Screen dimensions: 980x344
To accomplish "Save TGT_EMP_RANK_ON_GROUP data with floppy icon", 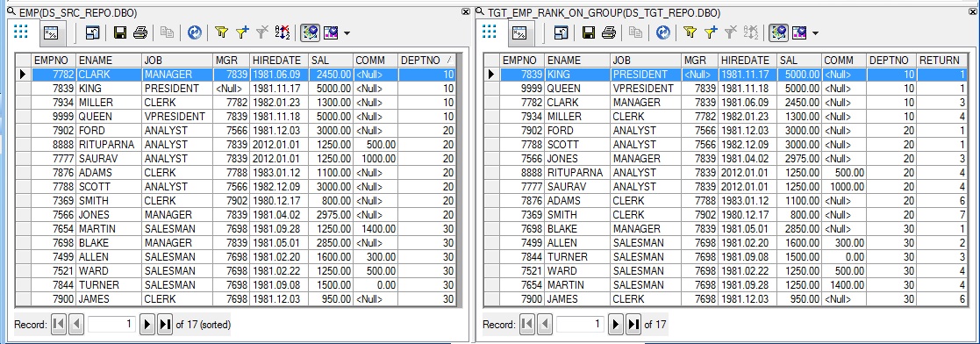I will tap(589, 32).
